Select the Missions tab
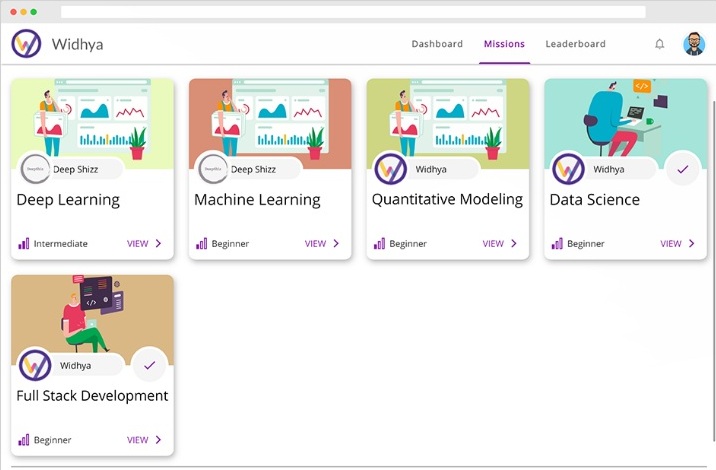This screenshot has width=716, height=470. click(x=504, y=44)
